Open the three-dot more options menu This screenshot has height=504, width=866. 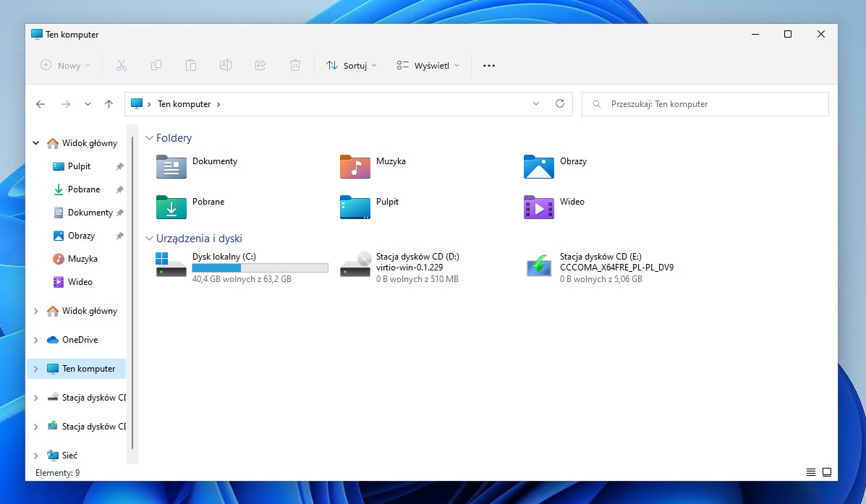click(489, 65)
